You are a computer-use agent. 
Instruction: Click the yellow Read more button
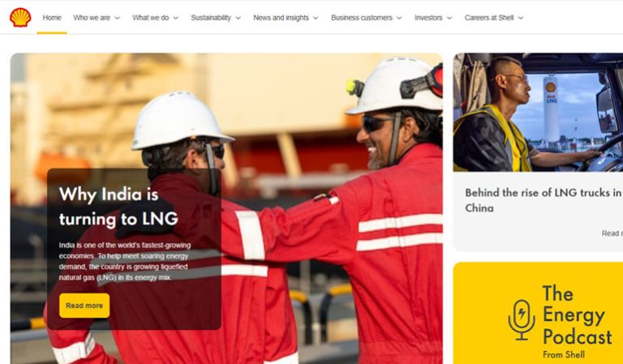84,306
